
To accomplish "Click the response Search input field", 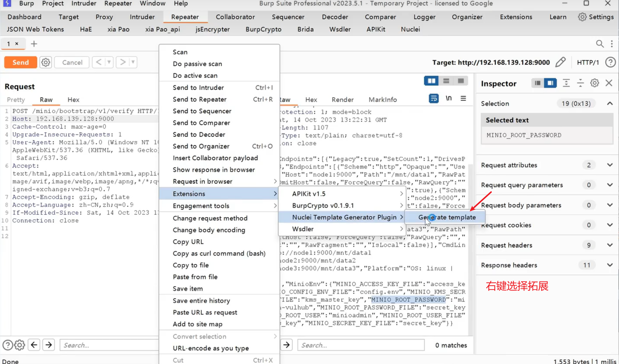I will pos(361,345).
